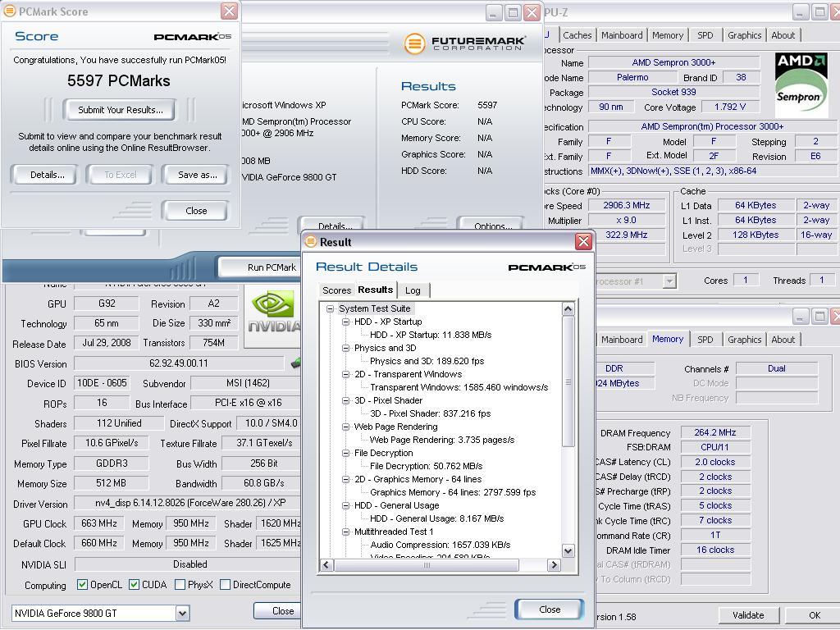Click the Core Speed value 2906.3 MHz
Screen dimensions: 840x630
(x=626, y=205)
